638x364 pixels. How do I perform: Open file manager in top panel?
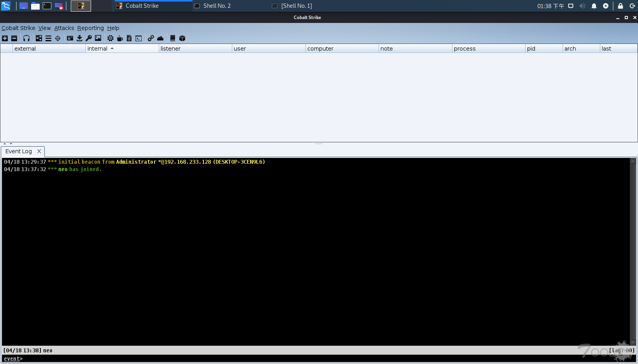[x=35, y=6]
